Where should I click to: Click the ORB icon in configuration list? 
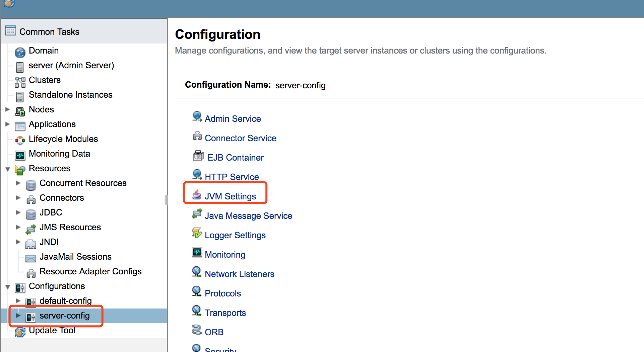(197, 330)
